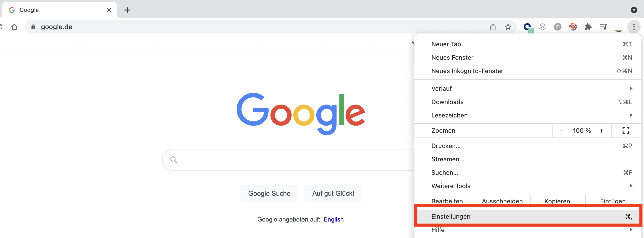
Task: Click the blue extension icon with green badge
Action: point(528,27)
